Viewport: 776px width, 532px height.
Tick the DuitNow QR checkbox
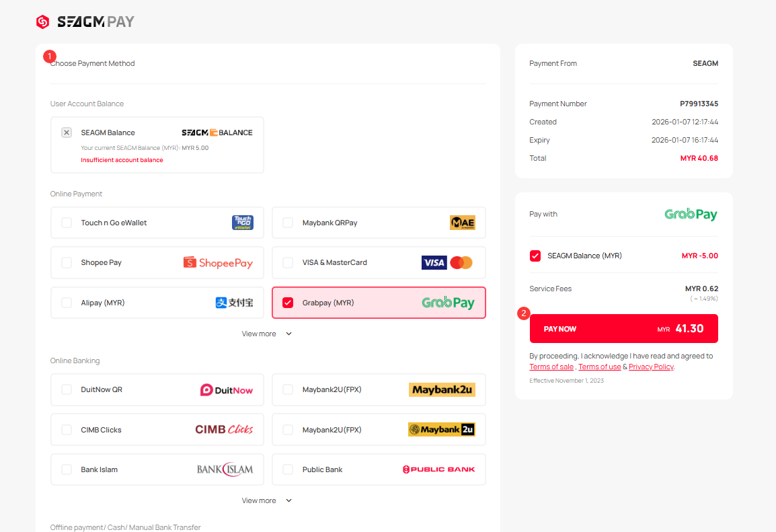(x=67, y=389)
